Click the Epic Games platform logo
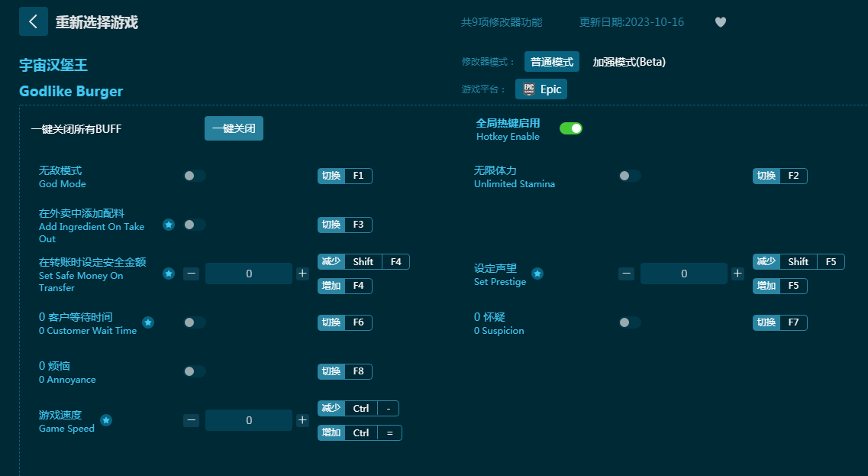Viewport: 868px width, 476px height. (x=528, y=89)
